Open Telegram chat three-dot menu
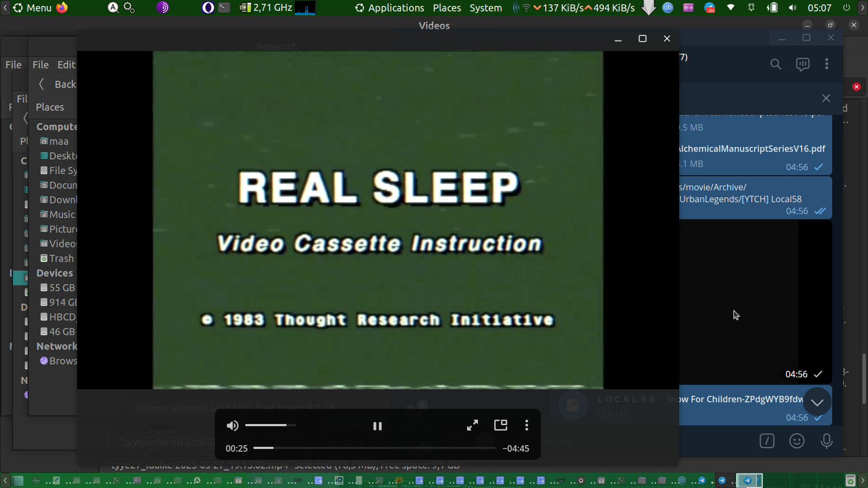This screenshot has height=488, width=868. [827, 64]
